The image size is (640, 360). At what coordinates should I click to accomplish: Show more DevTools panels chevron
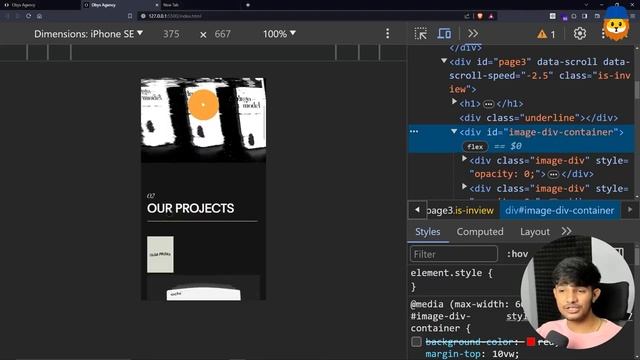(x=473, y=33)
